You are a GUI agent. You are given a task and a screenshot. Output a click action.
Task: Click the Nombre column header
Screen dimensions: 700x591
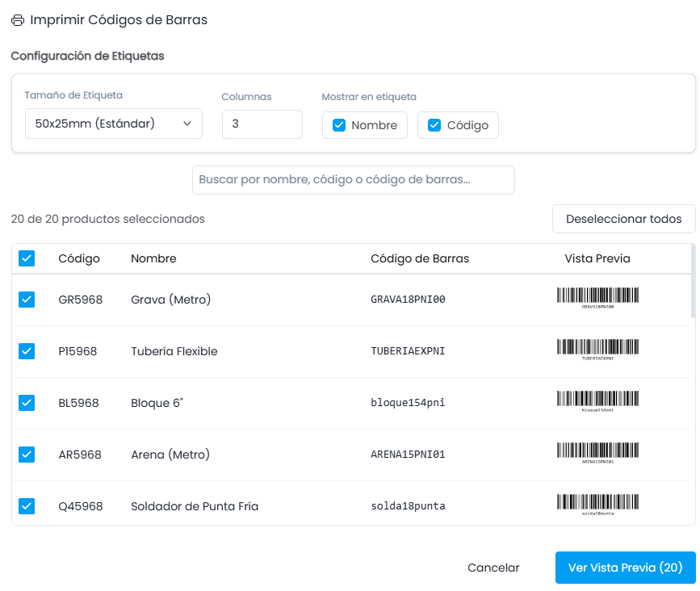(x=153, y=258)
